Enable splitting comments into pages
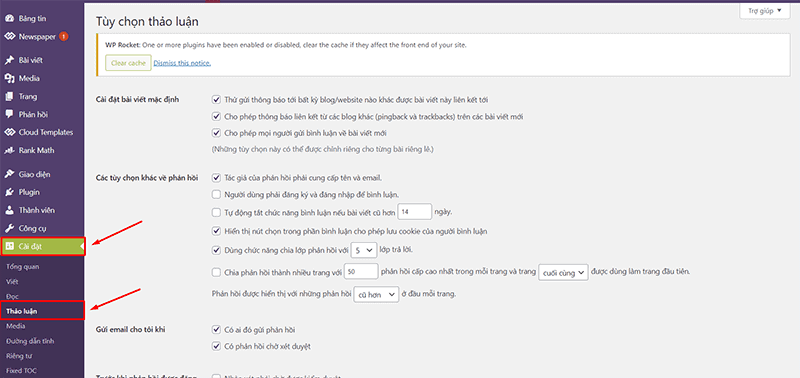800x378 pixels. 216,272
